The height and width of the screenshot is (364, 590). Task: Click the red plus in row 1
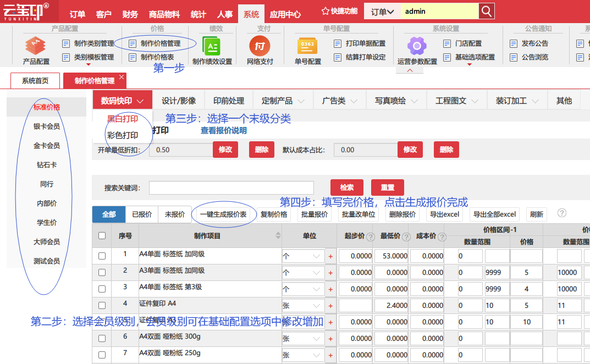[330, 256]
